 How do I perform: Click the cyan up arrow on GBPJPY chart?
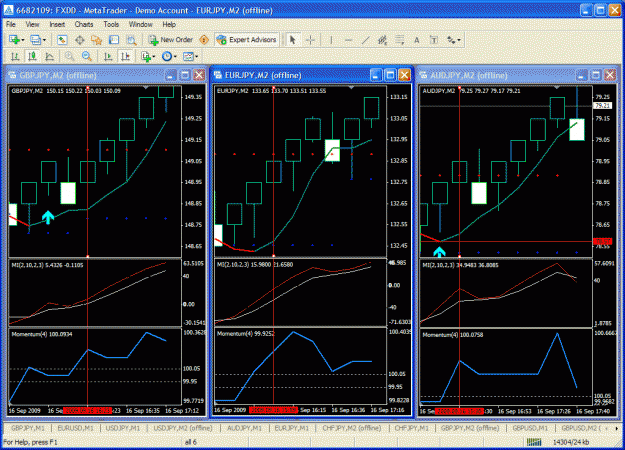pyautogui.click(x=48, y=217)
